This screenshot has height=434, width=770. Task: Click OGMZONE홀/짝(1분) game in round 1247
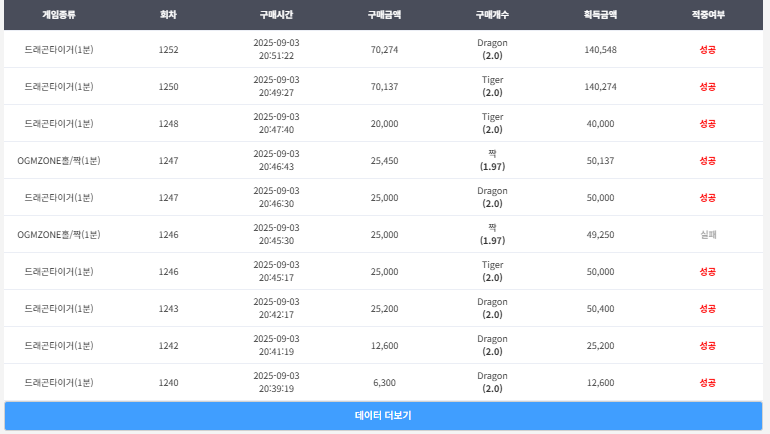(58, 161)
